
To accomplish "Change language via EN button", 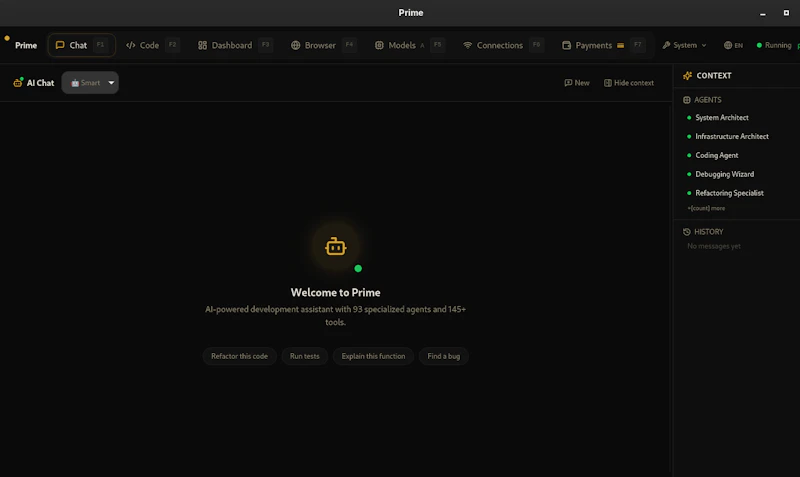I will pyautogui.click(x=733, y=45).
